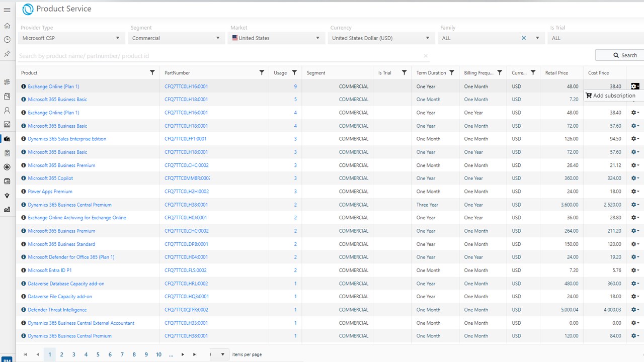Screen dimensions: 644x362
Task: Go to page 10
Action: coord(158,354)
